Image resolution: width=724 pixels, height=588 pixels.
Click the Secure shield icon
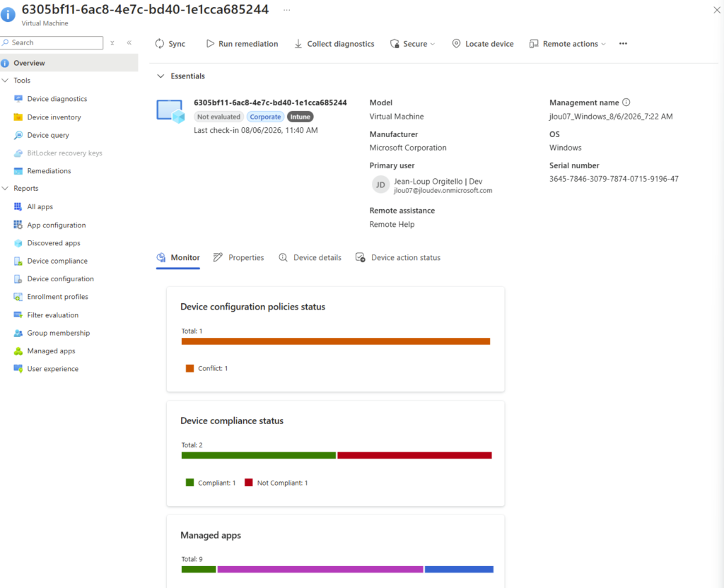[395, 43]
